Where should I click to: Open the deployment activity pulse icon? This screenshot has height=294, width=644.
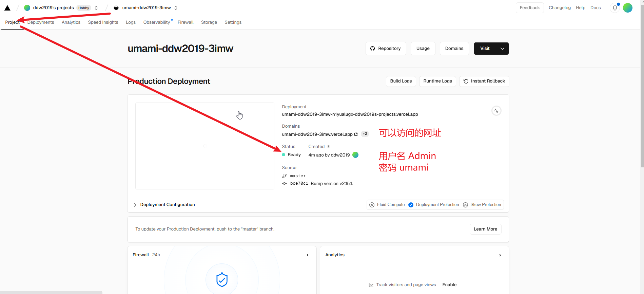pyautogui.click(x=496, y=111)
